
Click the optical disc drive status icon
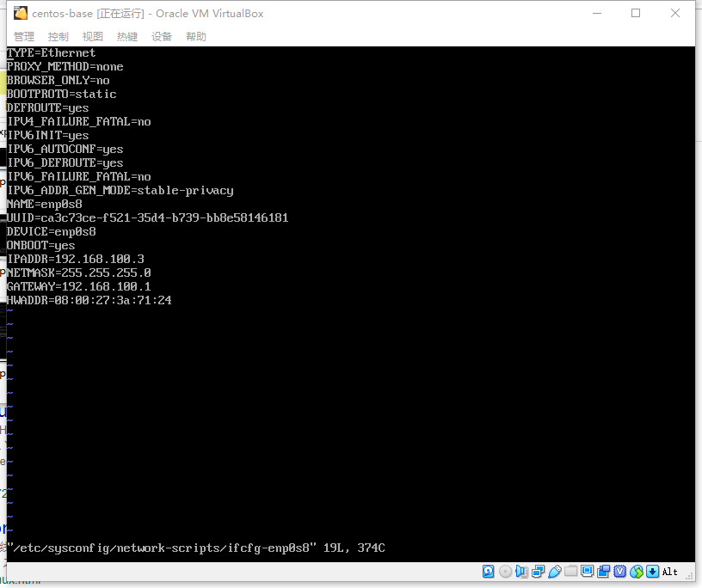coord(505,572)
